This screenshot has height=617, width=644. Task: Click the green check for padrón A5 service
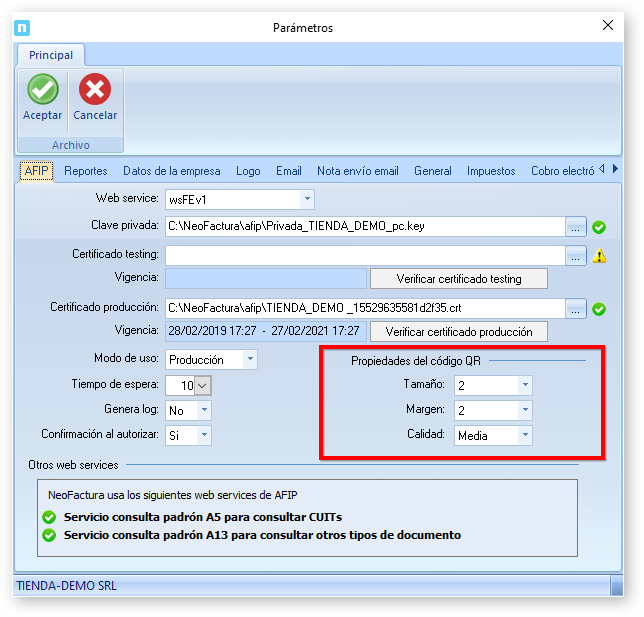pyautogui.click(x=49, y=517)
